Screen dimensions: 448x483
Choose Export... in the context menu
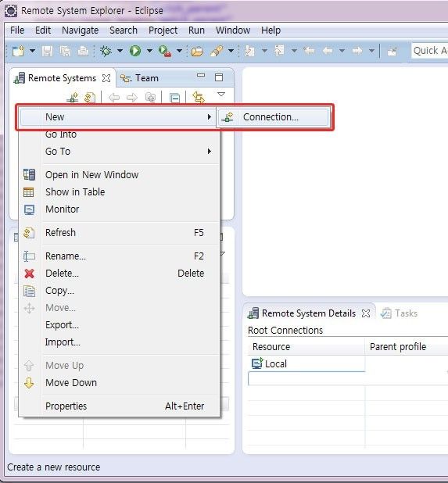click(120, 325)
